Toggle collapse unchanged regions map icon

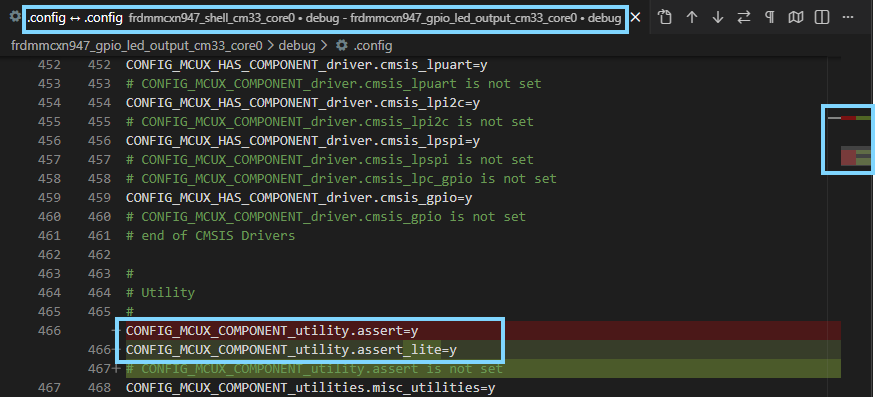tap(795, 17)
